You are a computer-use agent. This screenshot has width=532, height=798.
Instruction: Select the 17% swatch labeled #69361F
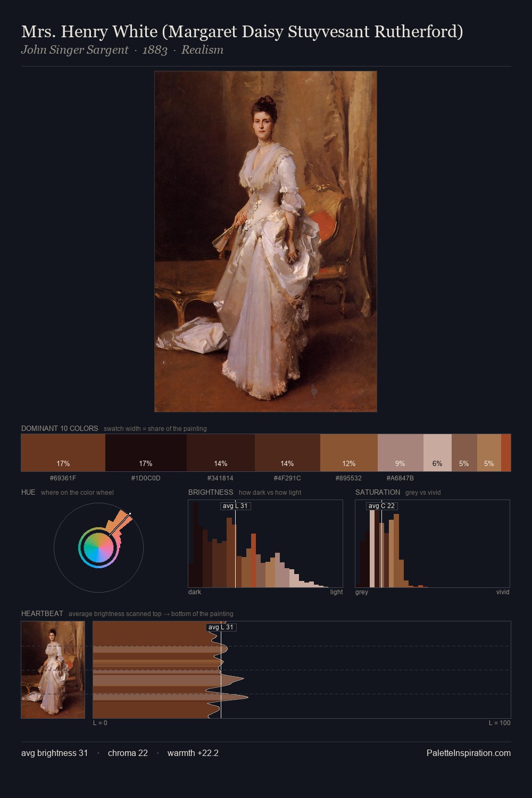(63, 453)
